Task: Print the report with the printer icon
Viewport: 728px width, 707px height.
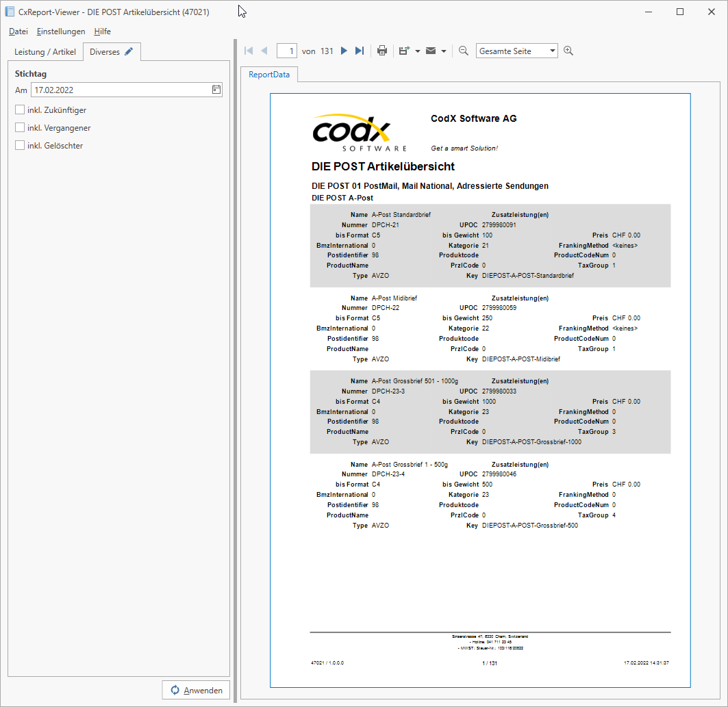Action: click(382, 51)
